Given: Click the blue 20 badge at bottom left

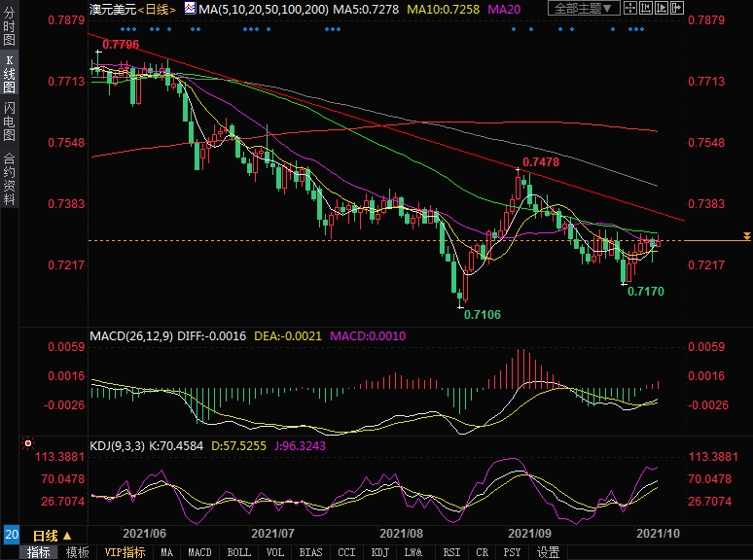Looking at the screenshot, I should click(x=11, y=536).
